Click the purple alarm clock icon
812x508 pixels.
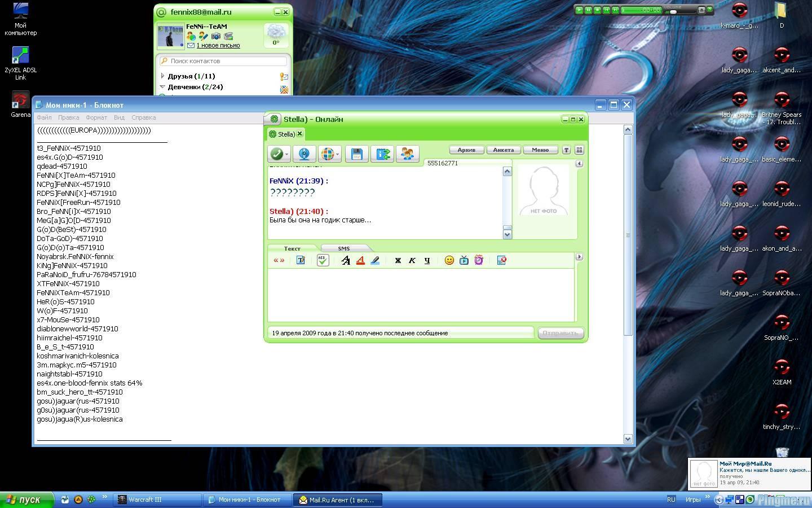click(479, 260)
